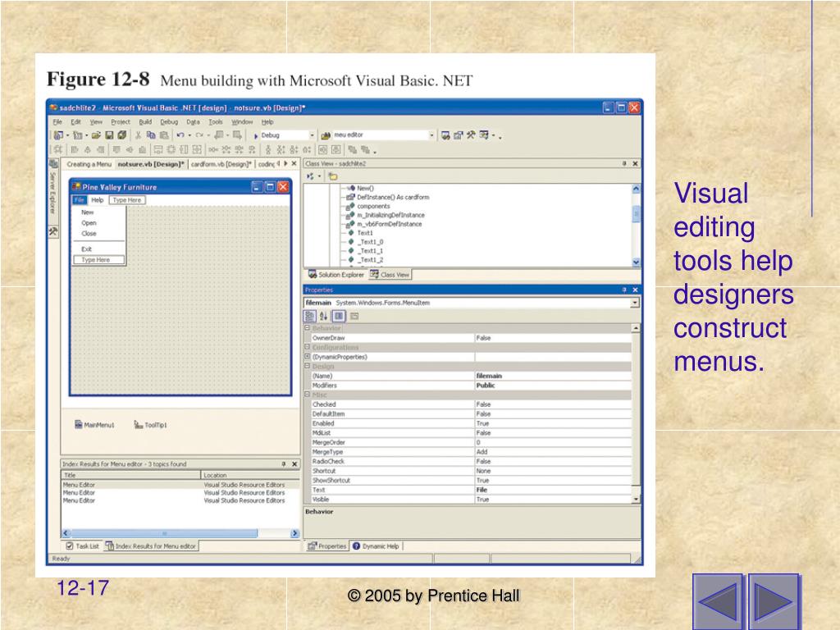Click the Properties grid scroll down arrow

point(636,500)
